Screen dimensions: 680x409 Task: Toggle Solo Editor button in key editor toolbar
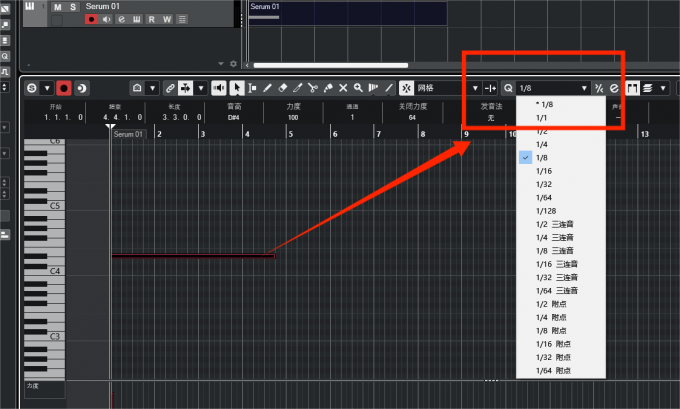point(32,88)
